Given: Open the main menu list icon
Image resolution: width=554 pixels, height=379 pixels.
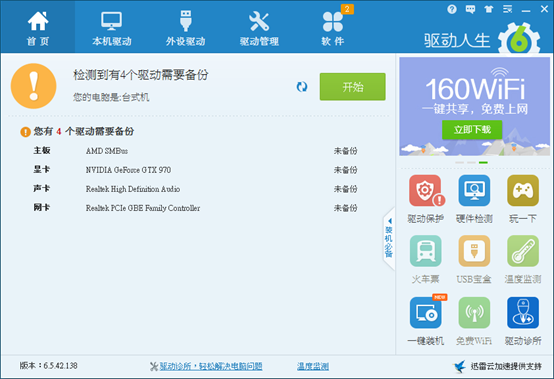Looking at the screenshot, I should pyautogui.click(x=507, y=9).
